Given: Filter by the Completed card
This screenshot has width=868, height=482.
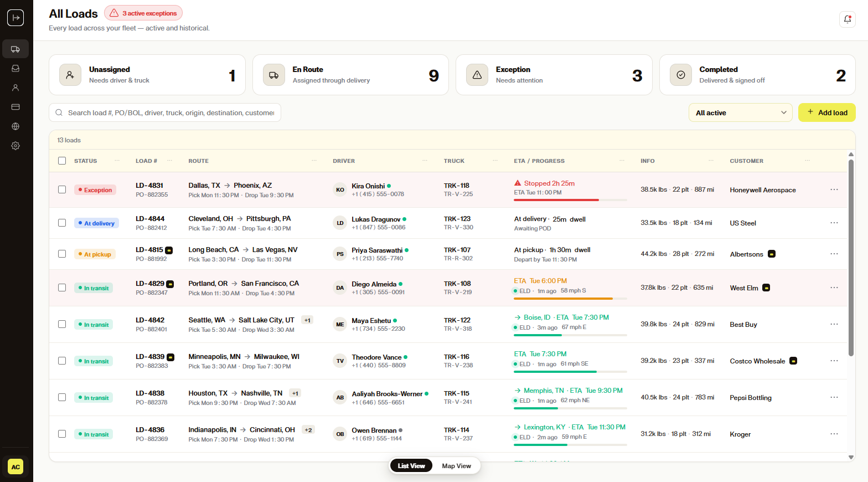Looking at the screenshot, I should click(757, 75).
